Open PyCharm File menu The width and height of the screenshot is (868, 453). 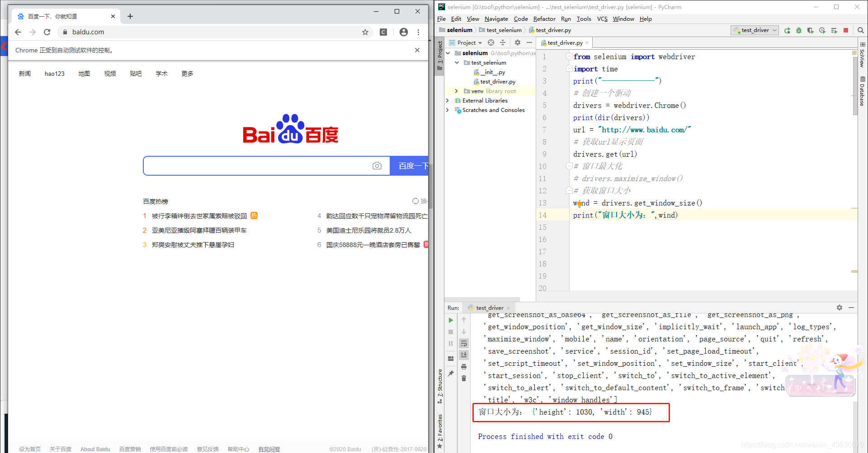click(x=441, y=19)
